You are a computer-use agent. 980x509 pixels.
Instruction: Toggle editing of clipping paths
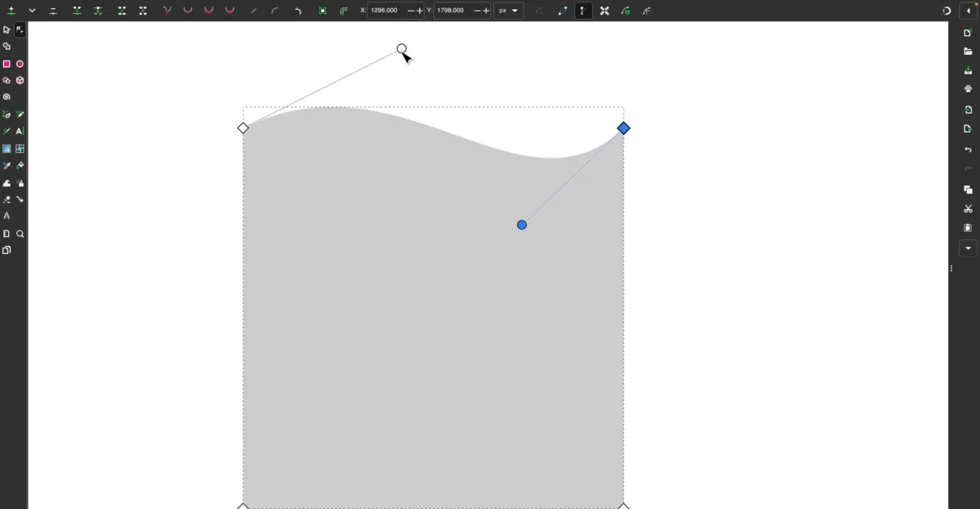(x=626, y=11)
